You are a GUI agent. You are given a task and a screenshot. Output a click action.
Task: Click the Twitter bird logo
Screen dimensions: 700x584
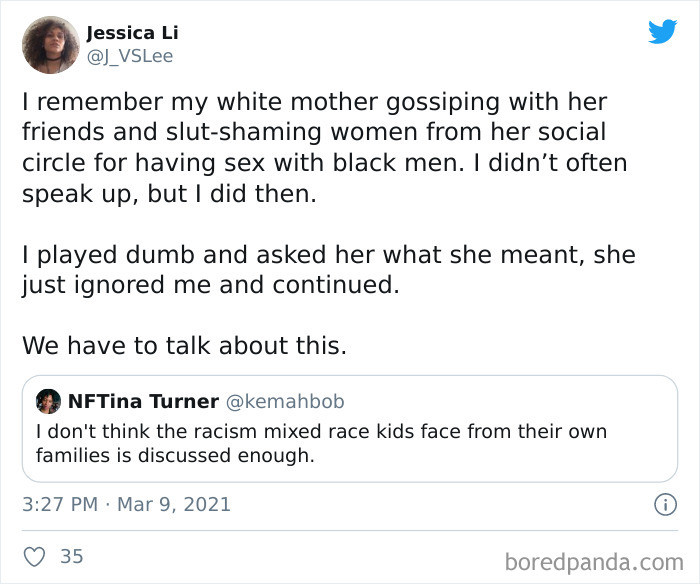coord(662,32)
